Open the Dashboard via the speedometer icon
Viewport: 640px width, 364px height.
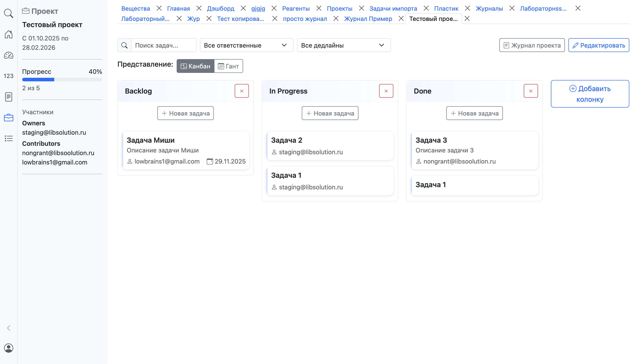8,55
